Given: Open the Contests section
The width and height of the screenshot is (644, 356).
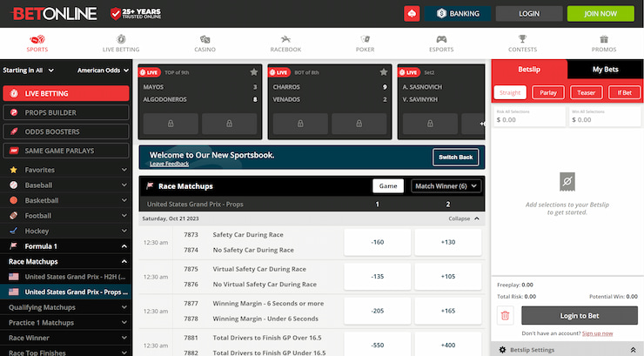Looking at the screenshot, I should pos(522,44).
